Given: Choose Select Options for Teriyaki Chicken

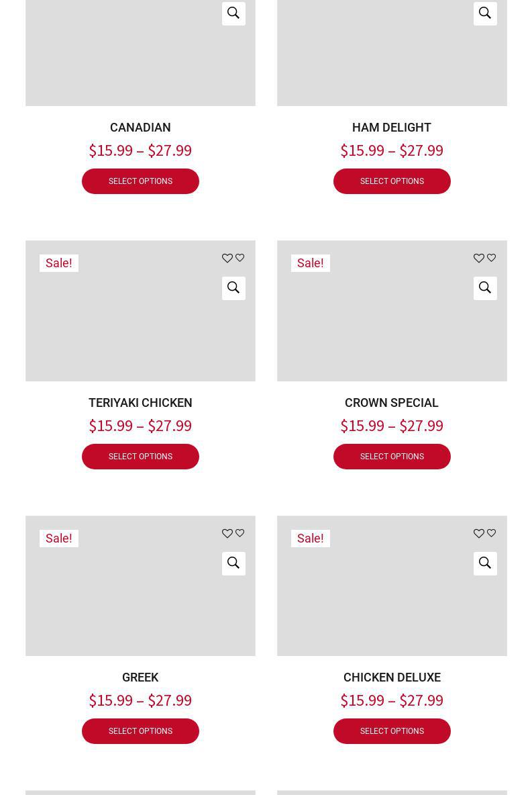Looking at the screenshot, I should tap(140, 457).
